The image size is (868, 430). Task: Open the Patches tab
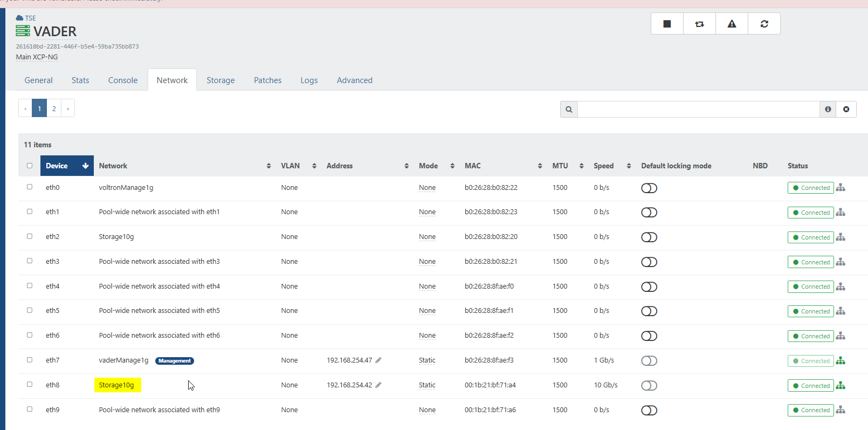(x=267, y=80)
